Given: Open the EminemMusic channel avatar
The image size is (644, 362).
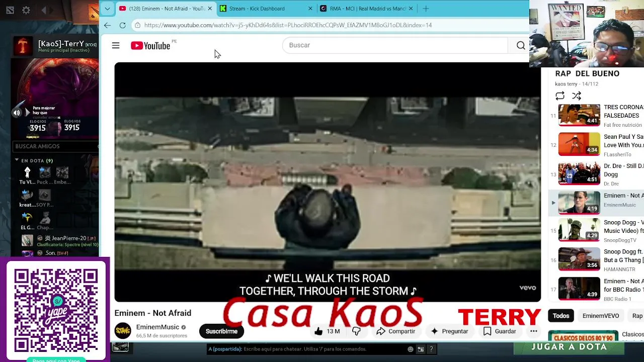Looking at the screenshot, I should click(123, 331).
